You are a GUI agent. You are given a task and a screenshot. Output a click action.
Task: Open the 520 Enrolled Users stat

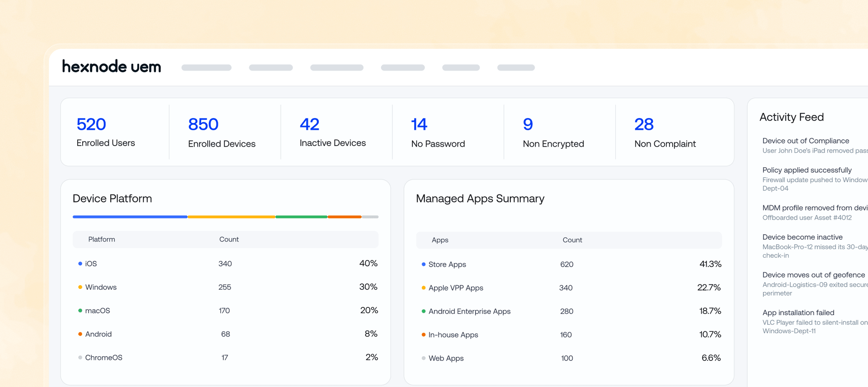(106, 132)
